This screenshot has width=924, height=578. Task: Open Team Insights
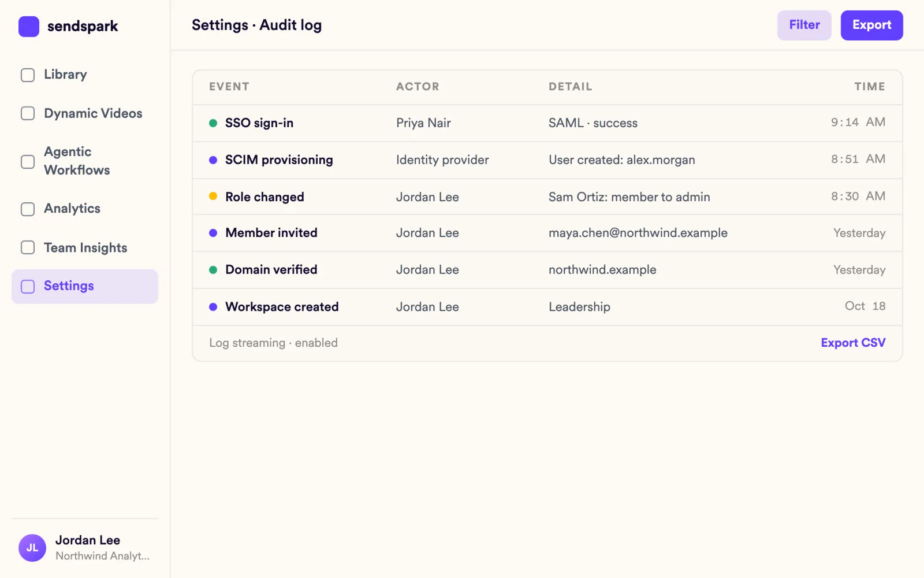point(85,247)
